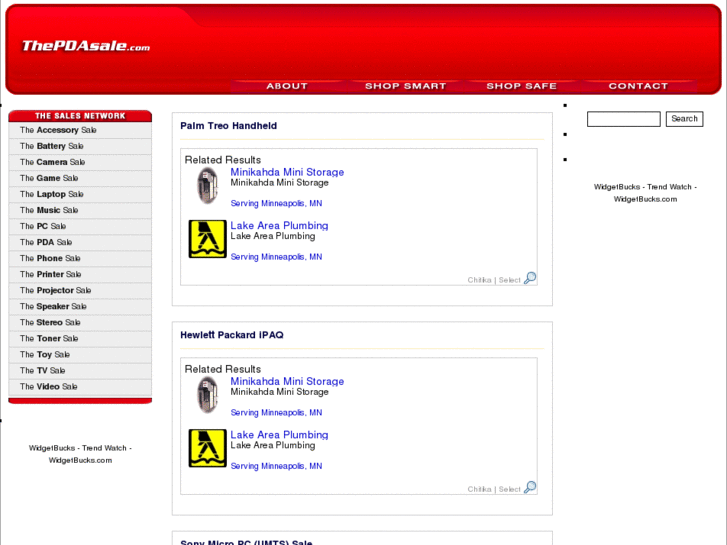Click Related Results label under iPAQ
This screenshot has height=545, width=727.
(223, 369)
